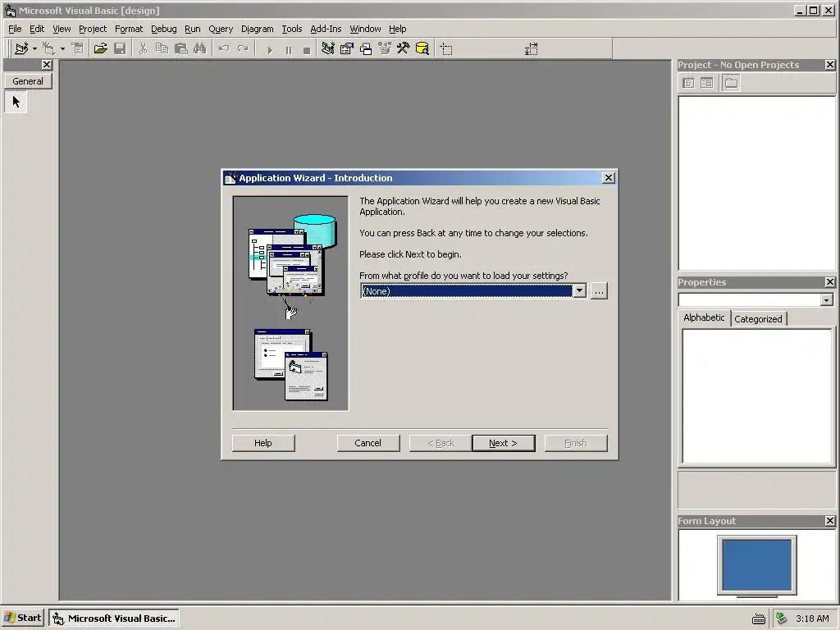This screenshot has height=630, width=840.
Task: Click the browse ellipsis button beside profile
Action: point(598,291)
